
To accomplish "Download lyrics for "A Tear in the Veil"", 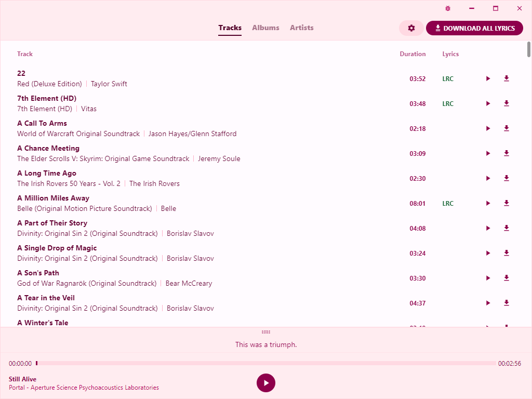I will [507, 303].
